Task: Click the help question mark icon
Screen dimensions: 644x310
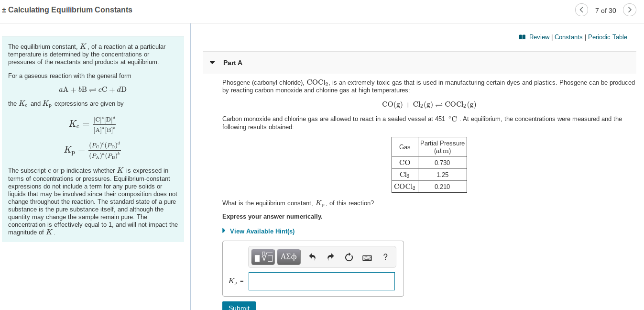Action: point(385,257)
